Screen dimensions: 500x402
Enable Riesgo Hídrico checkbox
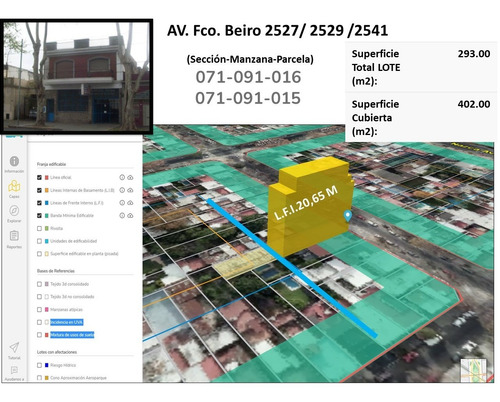[39, 365]
